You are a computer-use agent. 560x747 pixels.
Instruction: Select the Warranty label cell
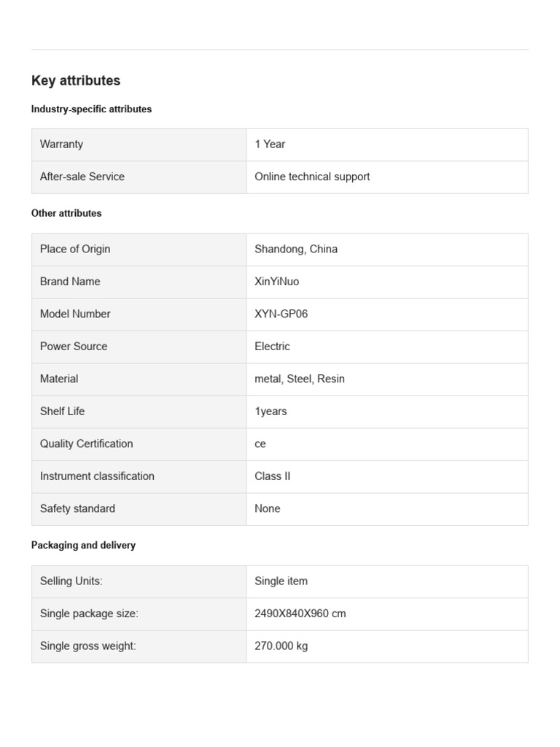[x=139, y=144]
